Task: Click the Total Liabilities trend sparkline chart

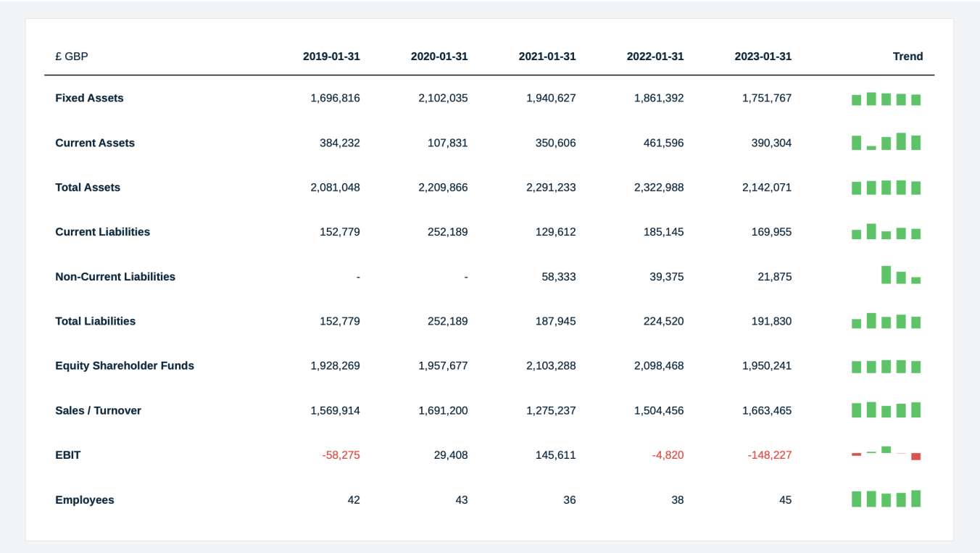Action: [x=886, y=321]
